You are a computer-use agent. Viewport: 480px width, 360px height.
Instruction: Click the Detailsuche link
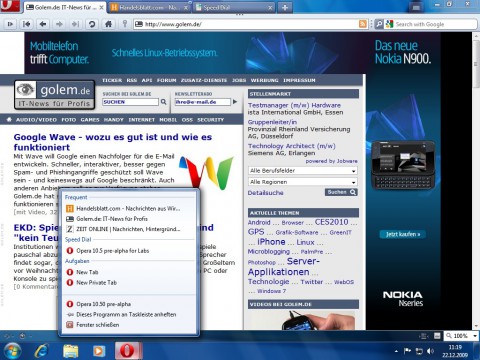click(x=266, y=193)
